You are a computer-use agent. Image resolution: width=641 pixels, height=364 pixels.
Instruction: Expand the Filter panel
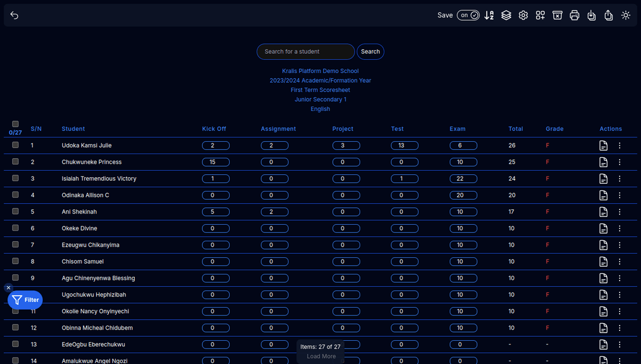tap(26, 300)
